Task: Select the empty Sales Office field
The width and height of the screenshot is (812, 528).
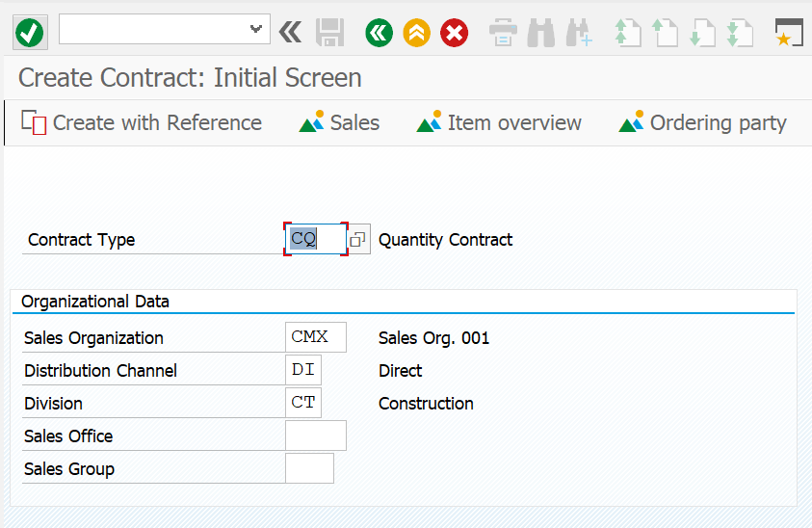Action: [316, 436]
